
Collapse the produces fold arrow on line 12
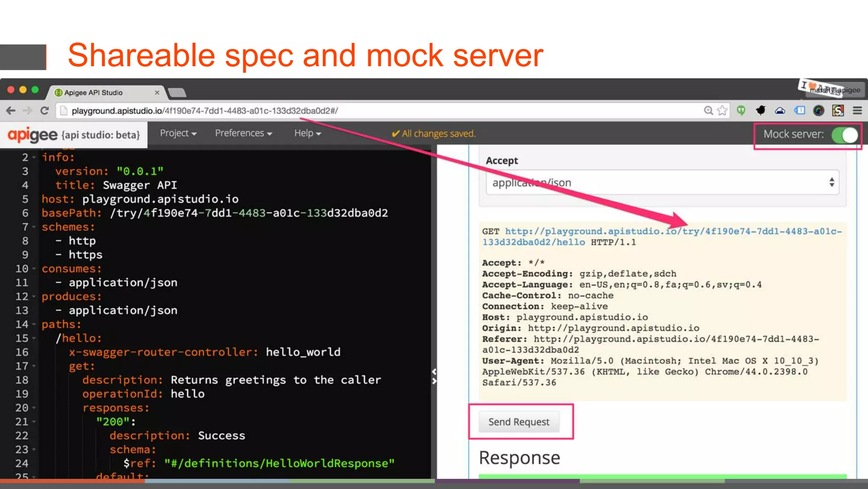tap(34, 296)
